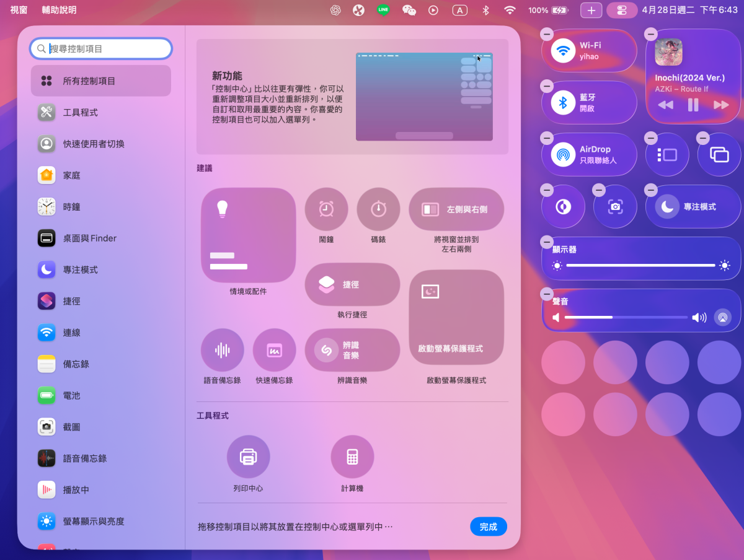Add the 啟動螢幕保護程式 control
The height and width of the screenshot is (560, 744).
456,317
